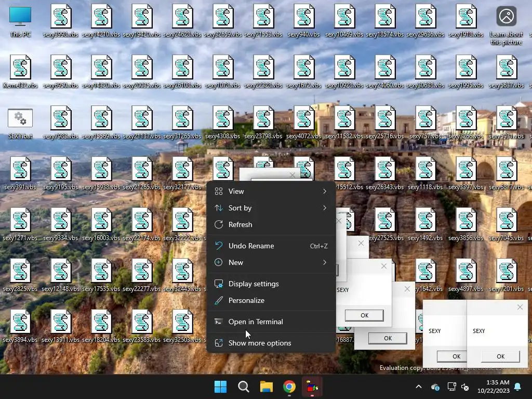Select the sexy4897.vbs file
532x399 pixels.
point(466,275)
